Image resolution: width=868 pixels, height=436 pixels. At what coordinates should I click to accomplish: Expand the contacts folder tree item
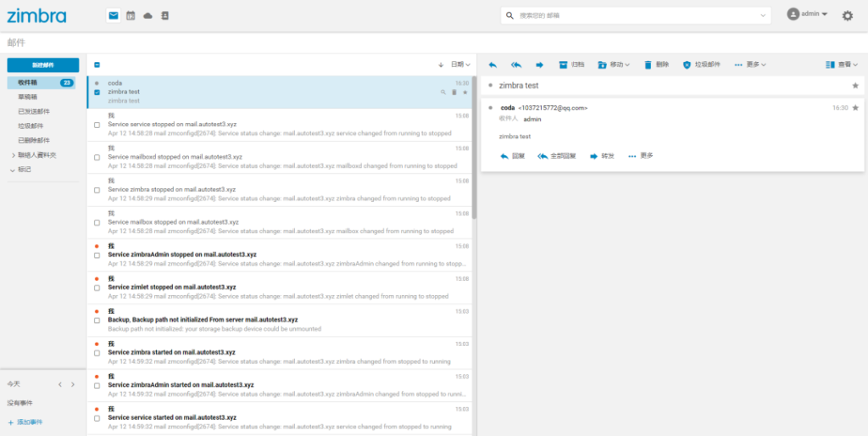coord(14,156)
